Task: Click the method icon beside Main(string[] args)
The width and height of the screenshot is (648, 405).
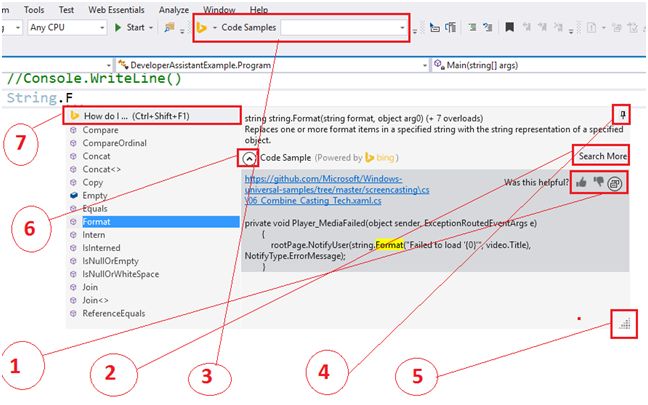Action: [438, 64]
